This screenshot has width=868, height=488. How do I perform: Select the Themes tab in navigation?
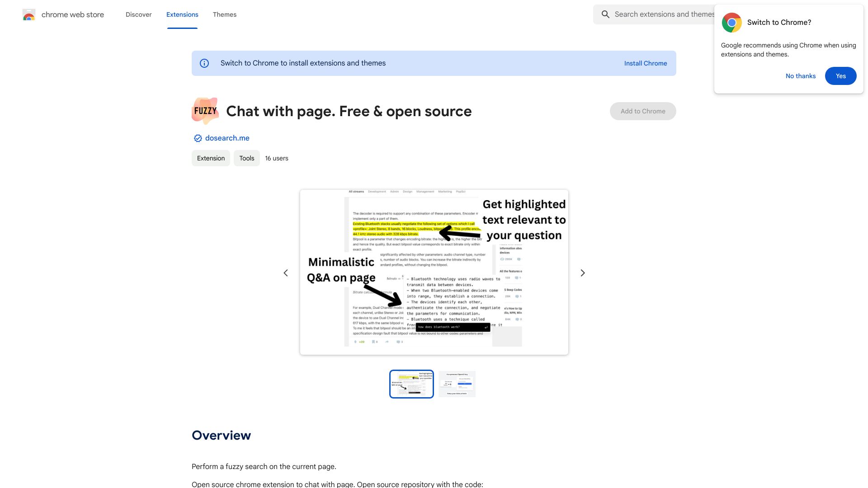[225, 14]
